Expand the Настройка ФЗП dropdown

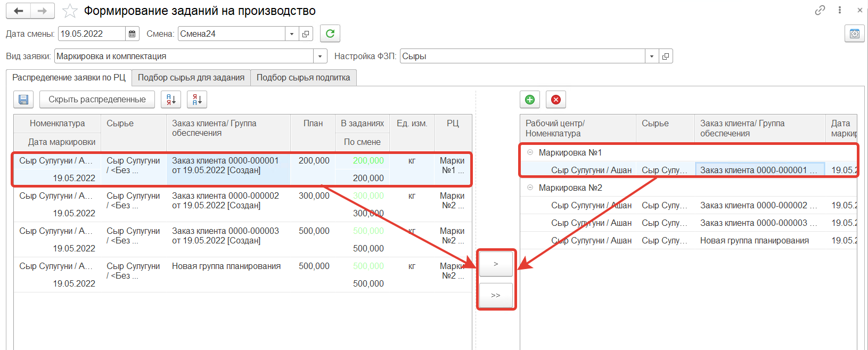652,56
